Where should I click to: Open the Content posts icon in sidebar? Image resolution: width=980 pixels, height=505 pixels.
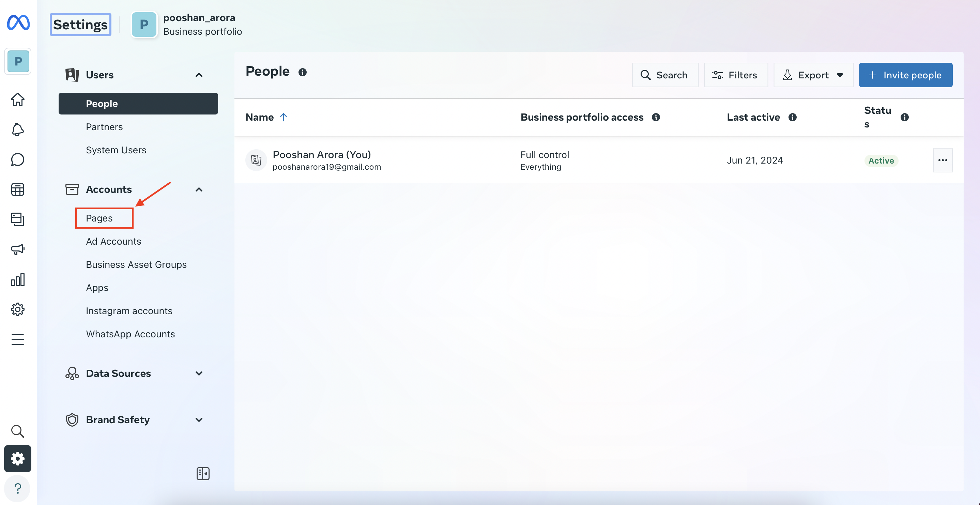point(17,219)
